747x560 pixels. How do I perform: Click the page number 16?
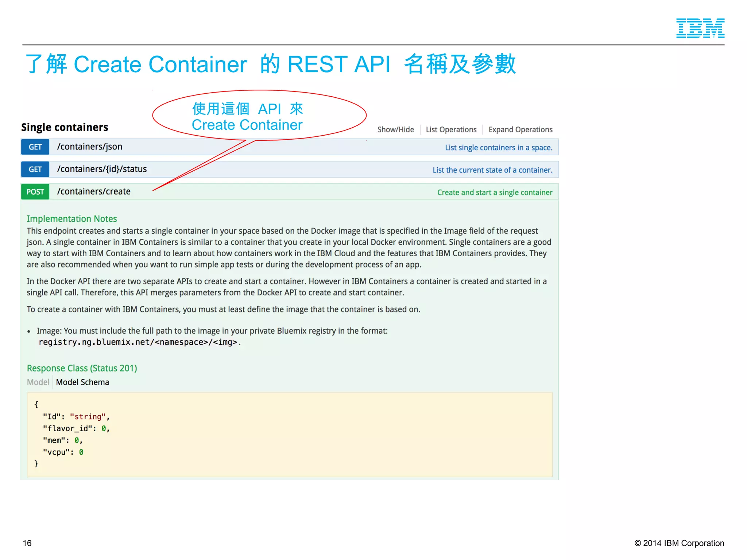point(27,543)
